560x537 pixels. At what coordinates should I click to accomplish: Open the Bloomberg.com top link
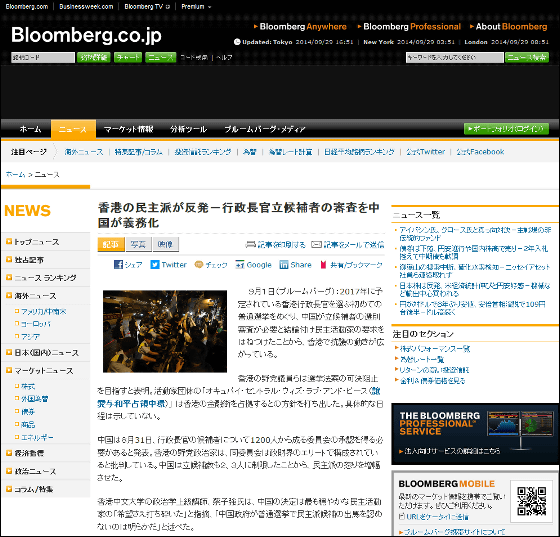[27, 6]
